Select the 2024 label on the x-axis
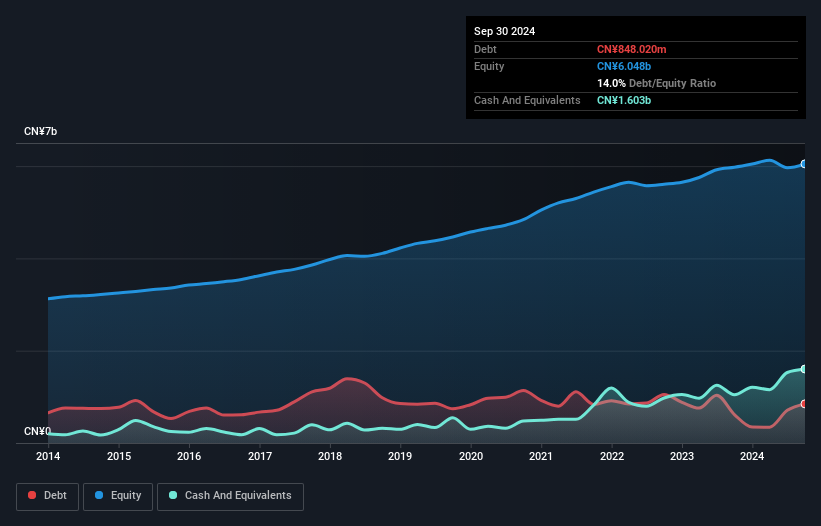The image size is (821, 526). [752, 457]
